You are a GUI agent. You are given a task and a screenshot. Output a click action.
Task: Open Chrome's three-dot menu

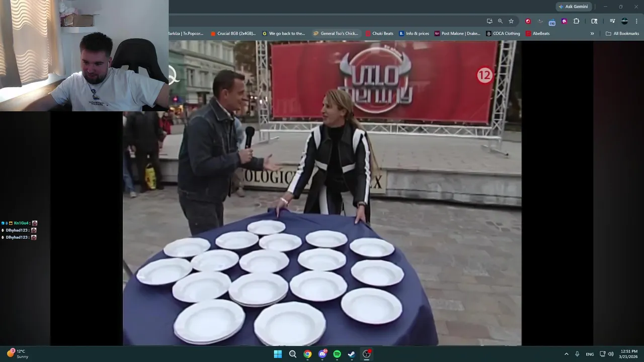pos(636,21)
